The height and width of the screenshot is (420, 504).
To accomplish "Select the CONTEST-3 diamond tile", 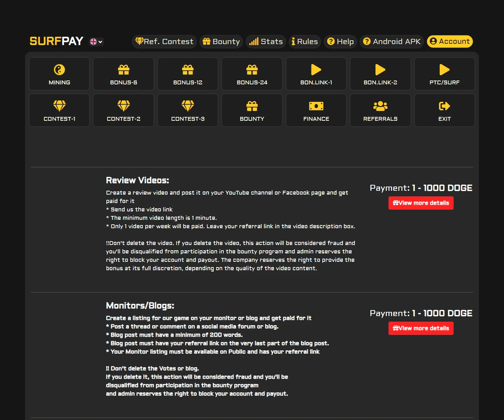I will tap(188, 110).
